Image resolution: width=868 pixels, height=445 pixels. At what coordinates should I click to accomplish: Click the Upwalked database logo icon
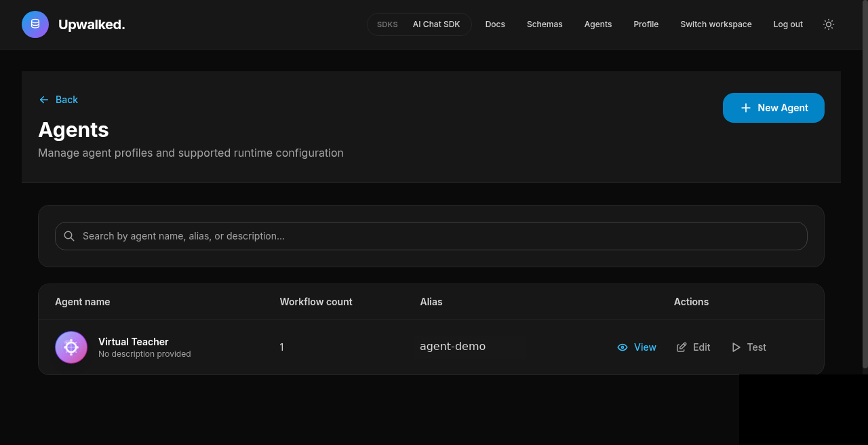tap(35, 24)
